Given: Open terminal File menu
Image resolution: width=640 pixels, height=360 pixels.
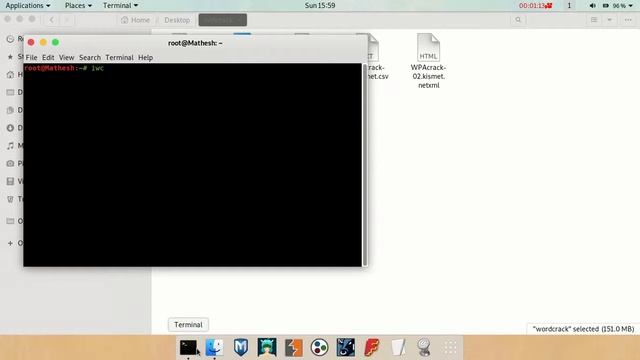Looking at the screenshot, I should [x=31, y=58].
